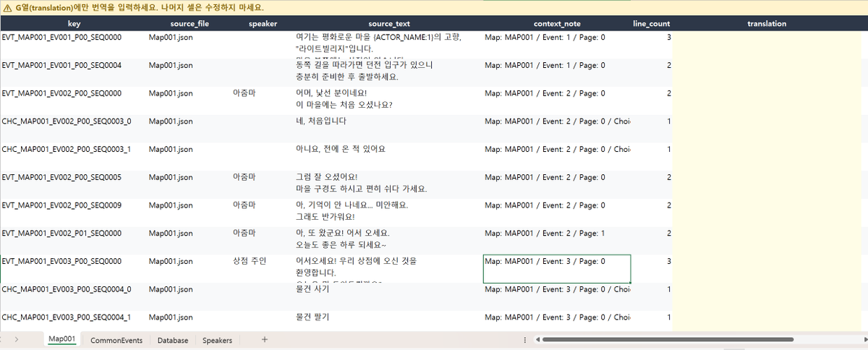Click source text '아, 또 왔군요! 어서 오세요.'
The width and height of the screenshot is (868, 350).
point(343,234)
